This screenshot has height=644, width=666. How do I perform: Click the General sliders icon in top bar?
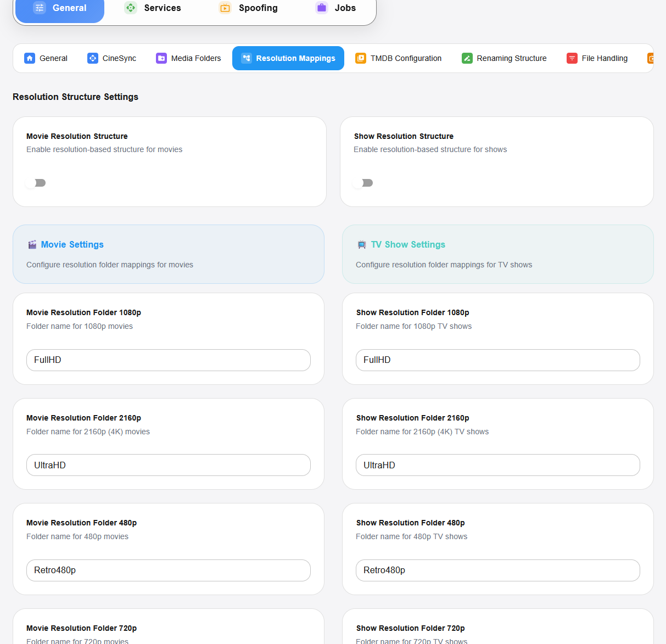40,8
